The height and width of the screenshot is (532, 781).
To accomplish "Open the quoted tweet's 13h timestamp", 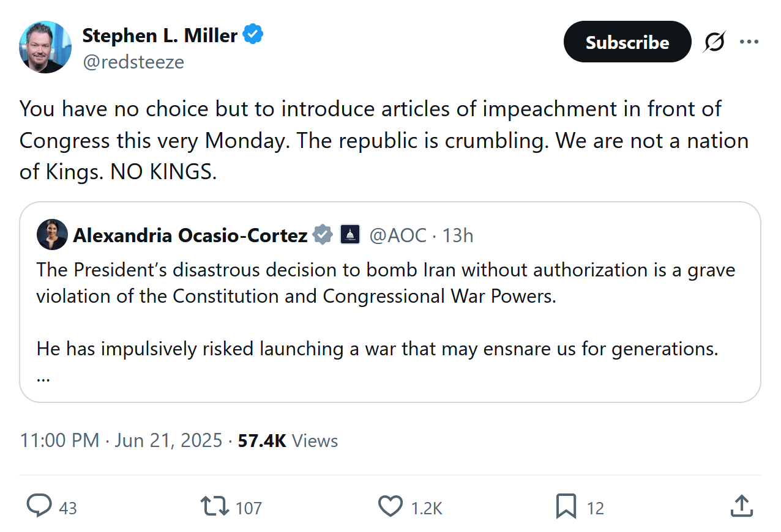I will (x=458, y=235).
